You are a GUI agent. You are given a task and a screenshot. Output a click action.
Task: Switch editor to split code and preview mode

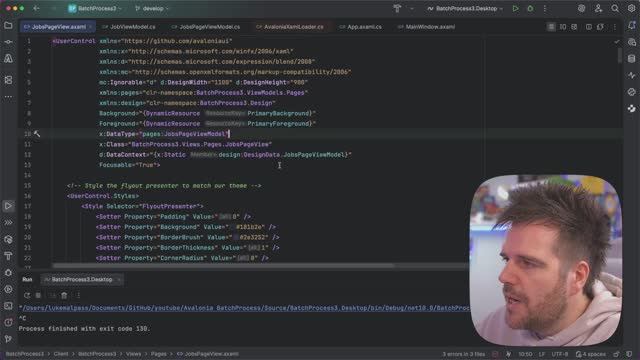point(563,27)
